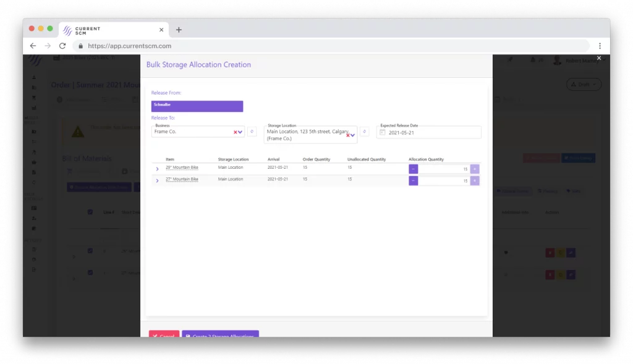633x364 pixels.
Task: Decrease allocation quantity for 29" Mountain Bike
Action: coord(413,169)
